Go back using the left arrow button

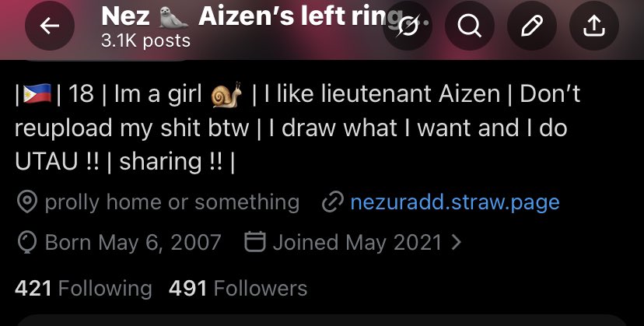(x=50, y=26)
